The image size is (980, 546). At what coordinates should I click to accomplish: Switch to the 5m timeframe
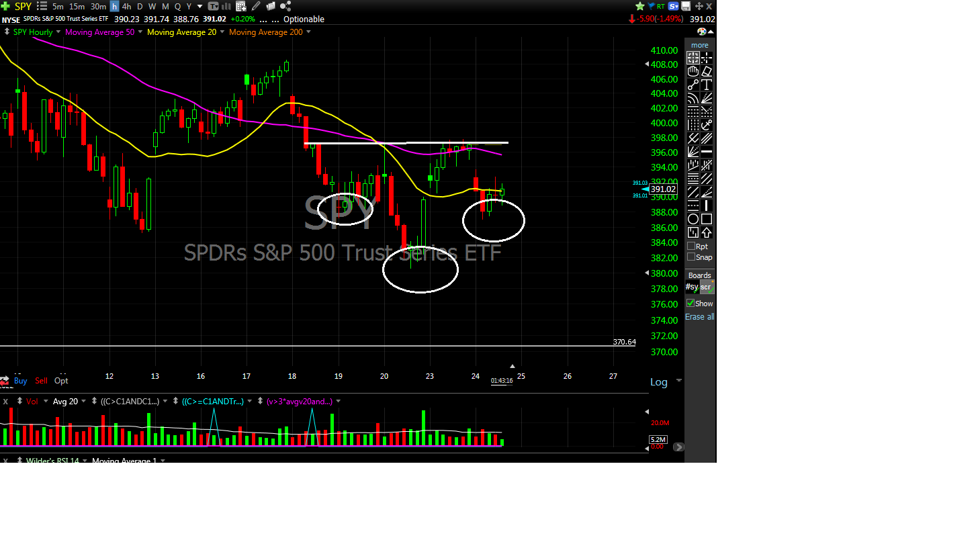[x=58, y=7]
